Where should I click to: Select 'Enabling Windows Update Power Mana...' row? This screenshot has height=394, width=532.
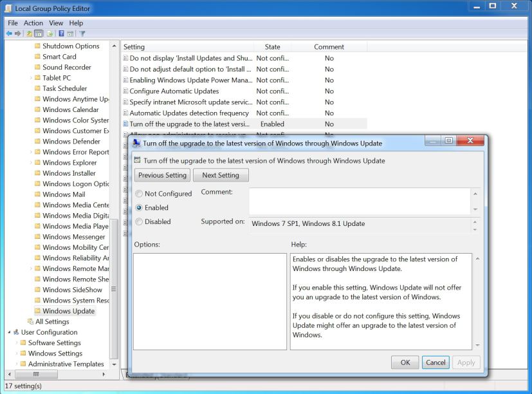(x=244, y=80)
